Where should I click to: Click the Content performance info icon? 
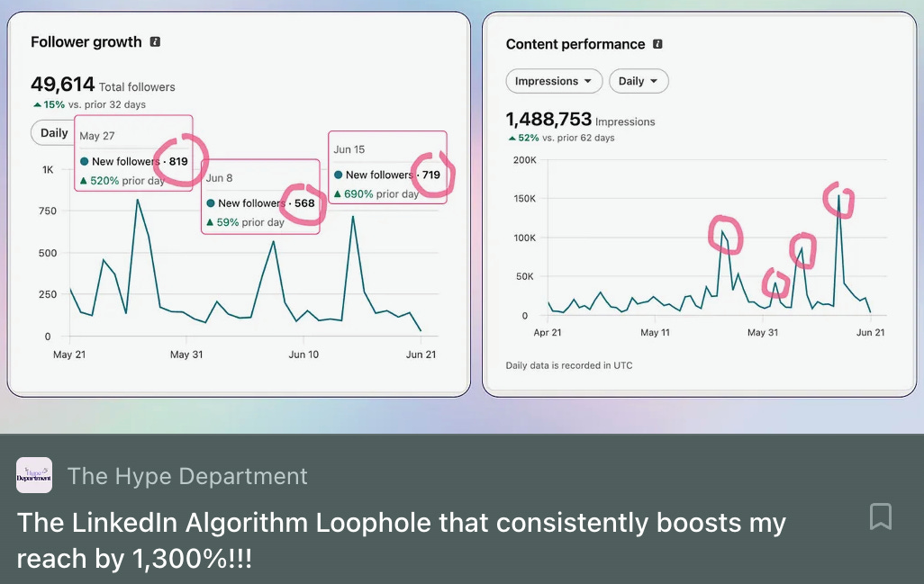coord(657,44)
